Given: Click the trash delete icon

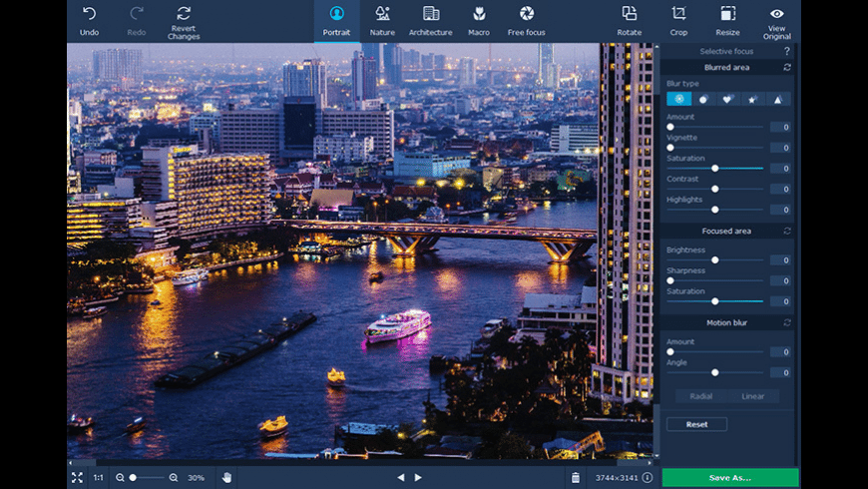Looking at the screenshot, I should pyautogui.click(x=575, y=478).
